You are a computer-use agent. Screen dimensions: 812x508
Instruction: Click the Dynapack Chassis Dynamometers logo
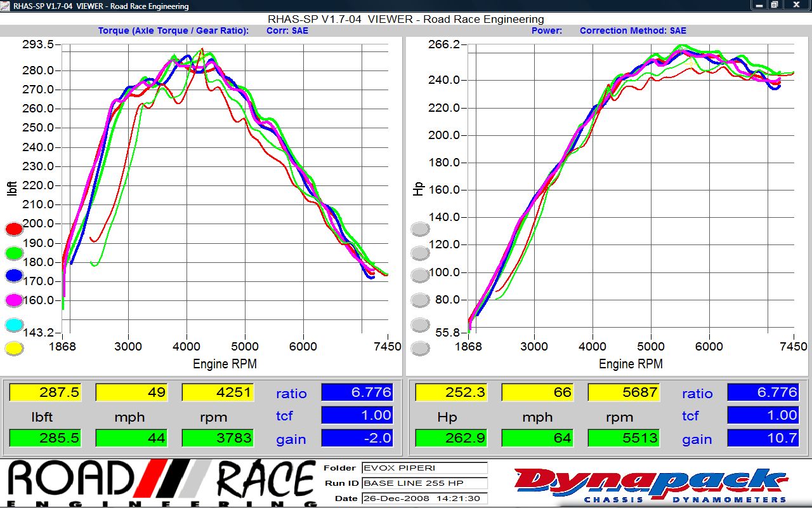[651, 485]
